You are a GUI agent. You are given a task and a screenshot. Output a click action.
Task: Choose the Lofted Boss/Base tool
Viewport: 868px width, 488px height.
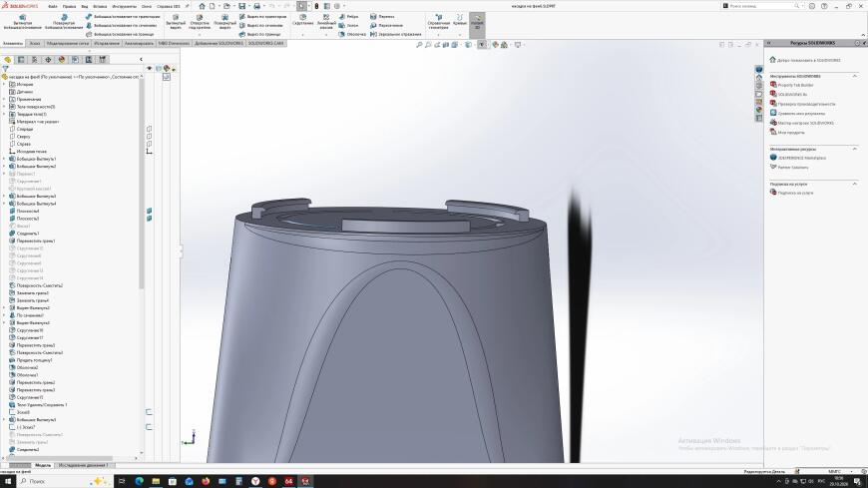[122, 26]
